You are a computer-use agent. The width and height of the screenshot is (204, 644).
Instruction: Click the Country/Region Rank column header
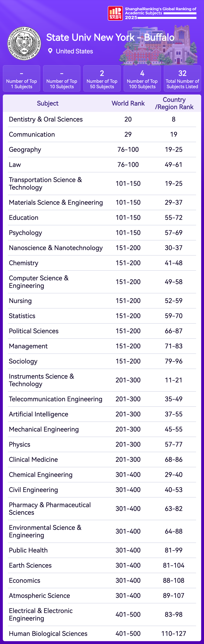coord(174,103)
